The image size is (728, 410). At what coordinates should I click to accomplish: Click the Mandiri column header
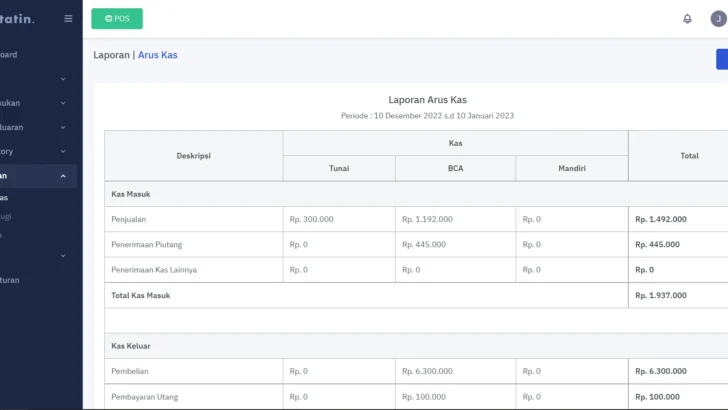571,169
